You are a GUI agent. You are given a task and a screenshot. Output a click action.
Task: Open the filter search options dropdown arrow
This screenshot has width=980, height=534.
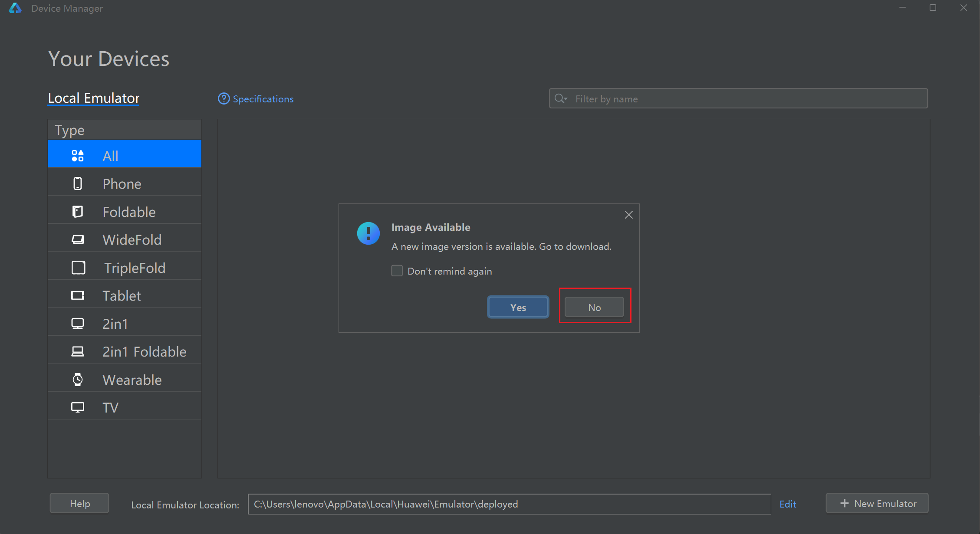point(566,99)
